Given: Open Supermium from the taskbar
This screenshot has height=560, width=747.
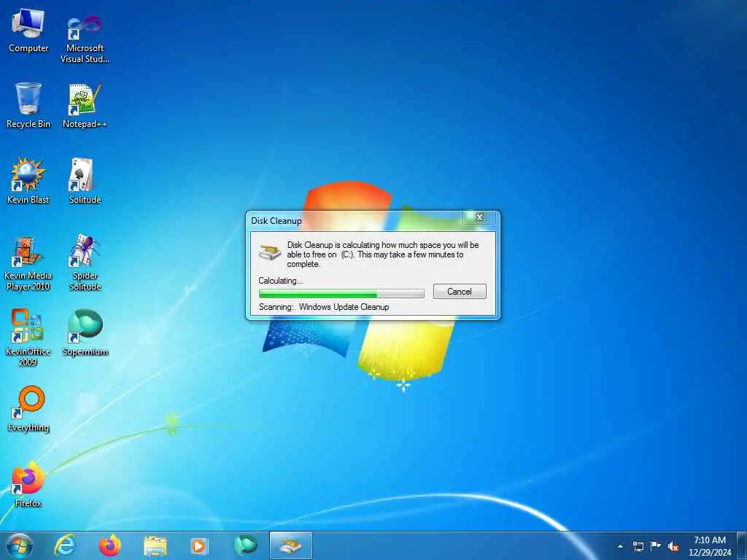Looking at the screenshot, I should [x=245, y=545].
